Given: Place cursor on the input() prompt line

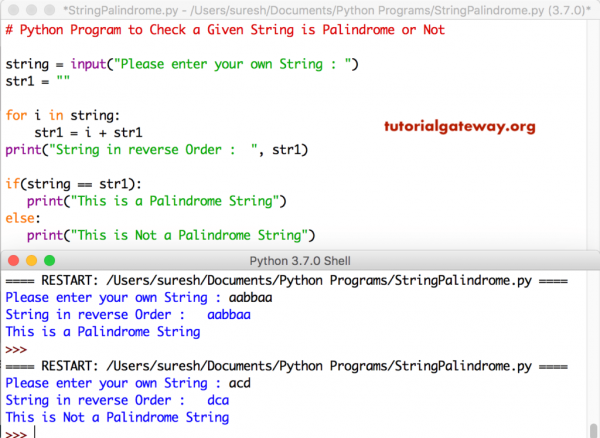Looking at the screenshot, I should (182, 64).
